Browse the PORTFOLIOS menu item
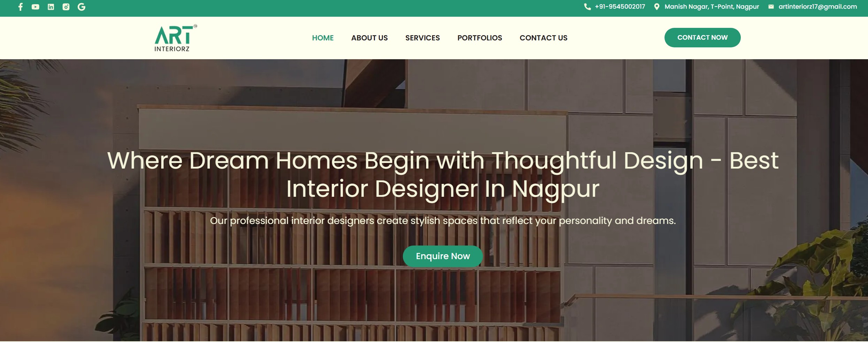 tap(479, 38)
